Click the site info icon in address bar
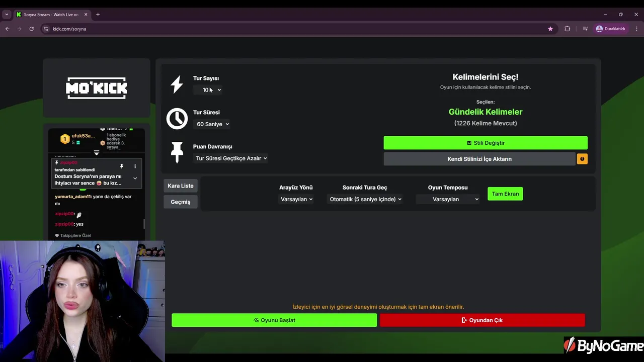Screen dimensions: 644x362 pos(46,29)
